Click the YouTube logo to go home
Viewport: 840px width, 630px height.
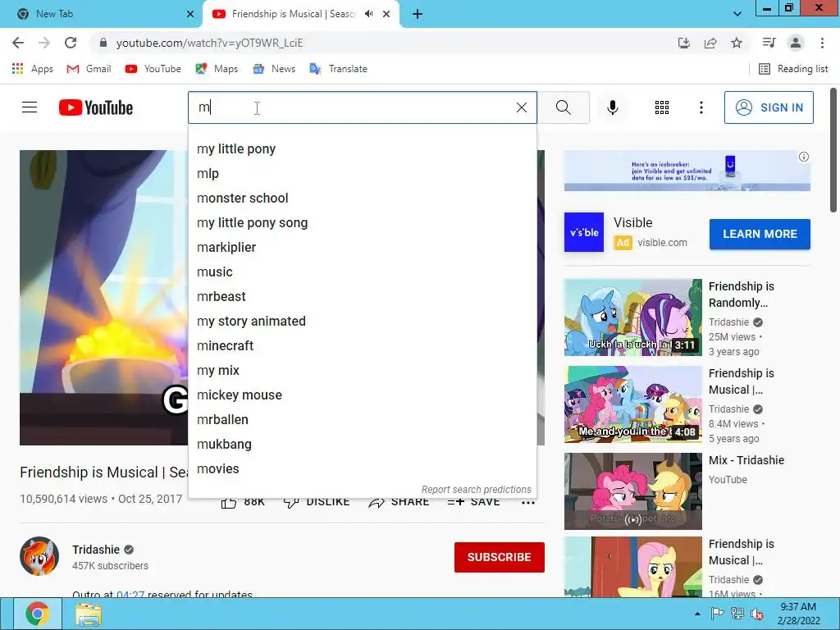96,107
